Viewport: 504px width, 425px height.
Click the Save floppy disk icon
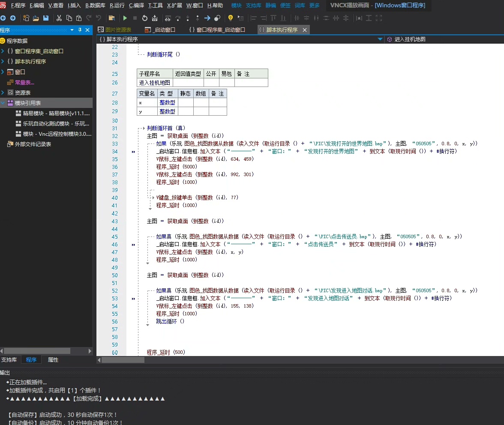(46, 18)
